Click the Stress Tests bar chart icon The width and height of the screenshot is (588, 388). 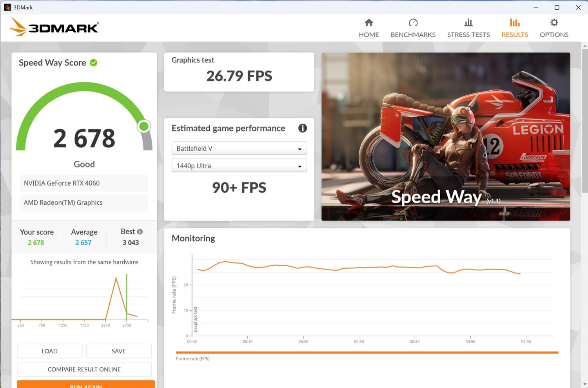click(x=468, y=22)
